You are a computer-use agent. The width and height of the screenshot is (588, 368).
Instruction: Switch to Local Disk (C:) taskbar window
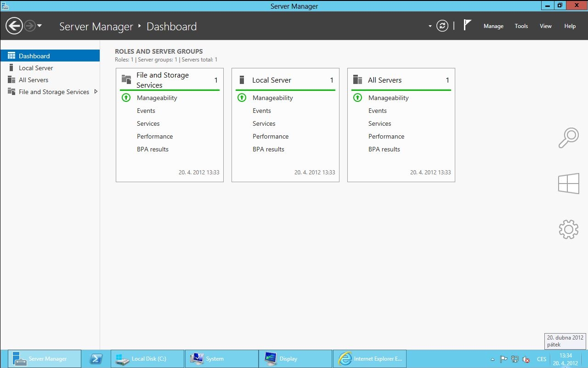(147, 359)
